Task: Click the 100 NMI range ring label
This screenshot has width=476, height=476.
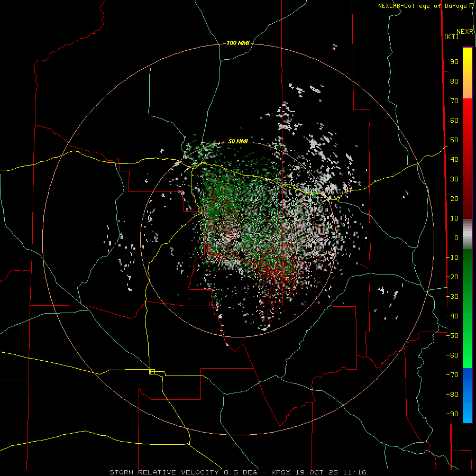Action: tap(238, 43)
